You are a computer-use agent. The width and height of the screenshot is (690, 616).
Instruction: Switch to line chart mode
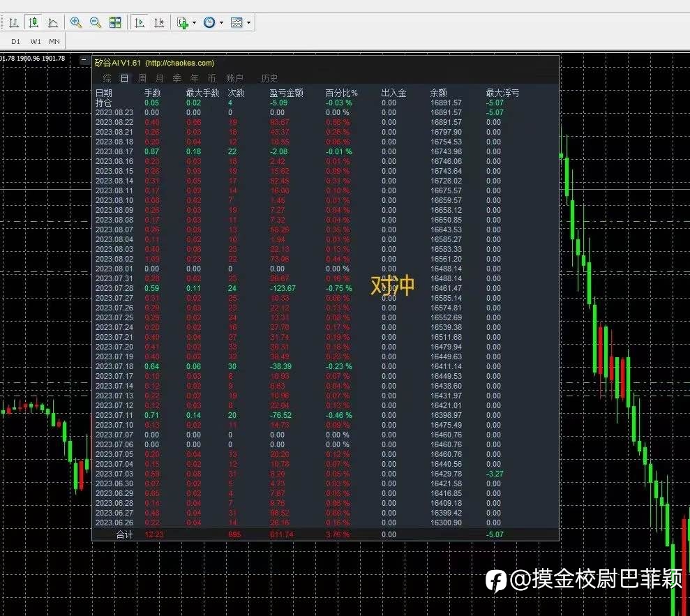click(53, 22)
